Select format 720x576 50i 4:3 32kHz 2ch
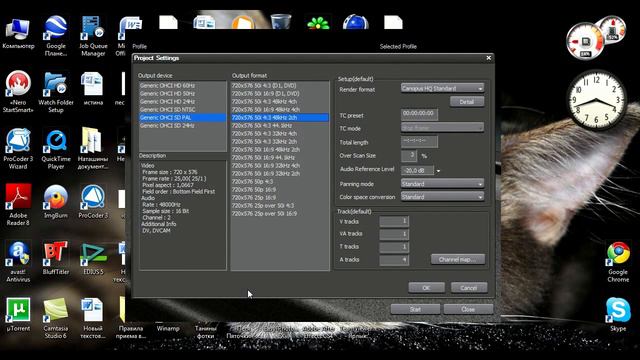Viewport: 640px width, 360px height. [x=280, y=142]
